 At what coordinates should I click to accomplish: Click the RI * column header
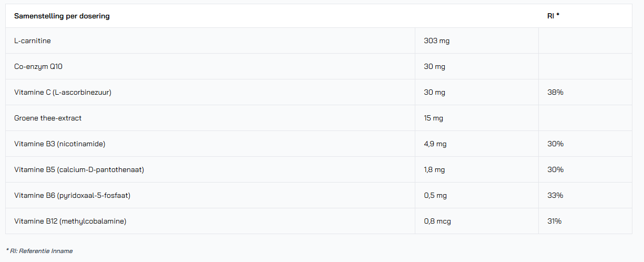click(x=553, y=16)
